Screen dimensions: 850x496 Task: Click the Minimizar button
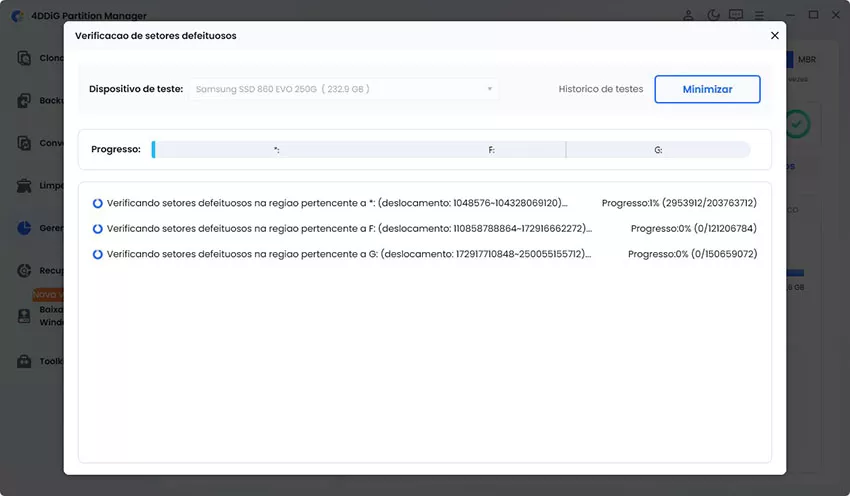tap(707, 89)
